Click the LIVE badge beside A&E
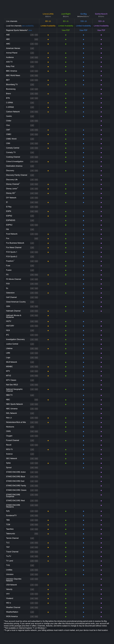The image size is (114, 644). click(x=32, y=35)
